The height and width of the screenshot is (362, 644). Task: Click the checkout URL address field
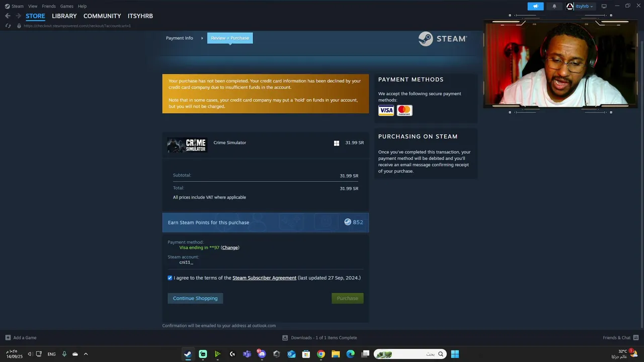[77, 26]
